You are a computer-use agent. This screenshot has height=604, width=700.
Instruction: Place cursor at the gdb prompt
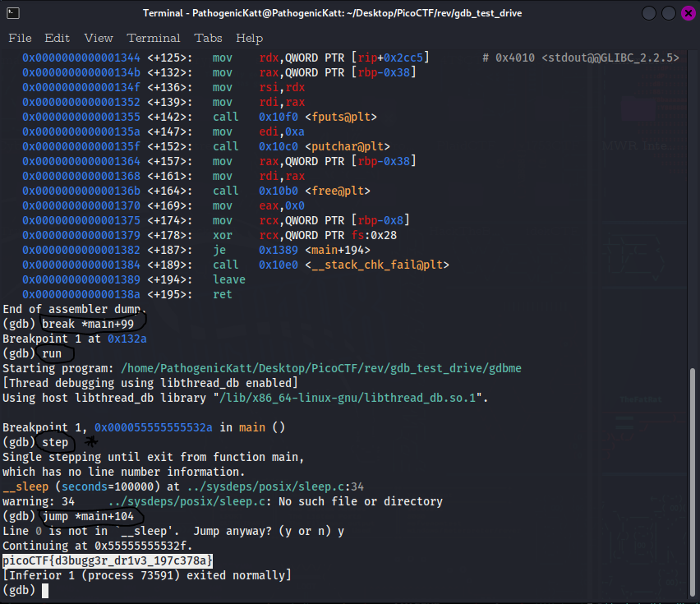point(45,590)
